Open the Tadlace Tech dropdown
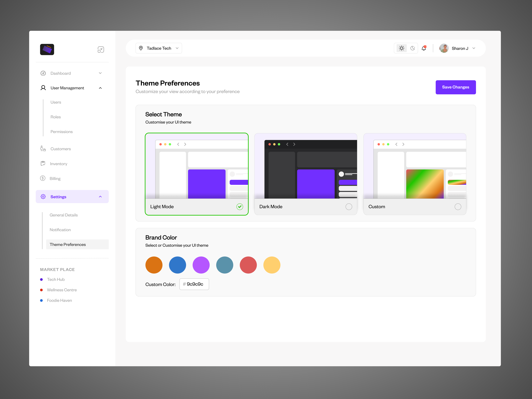Image resolution: width=532 pixels, height=399 pixels. click(x=159, y=48)
